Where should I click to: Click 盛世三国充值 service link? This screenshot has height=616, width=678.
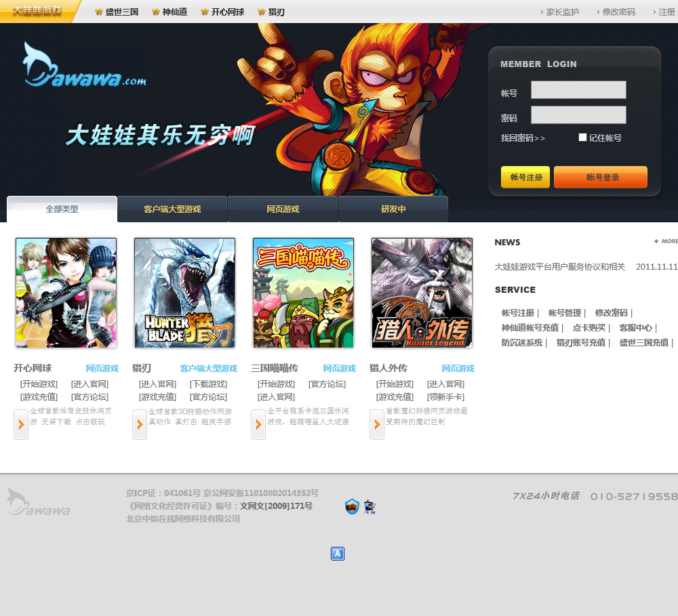coord(644,342)
